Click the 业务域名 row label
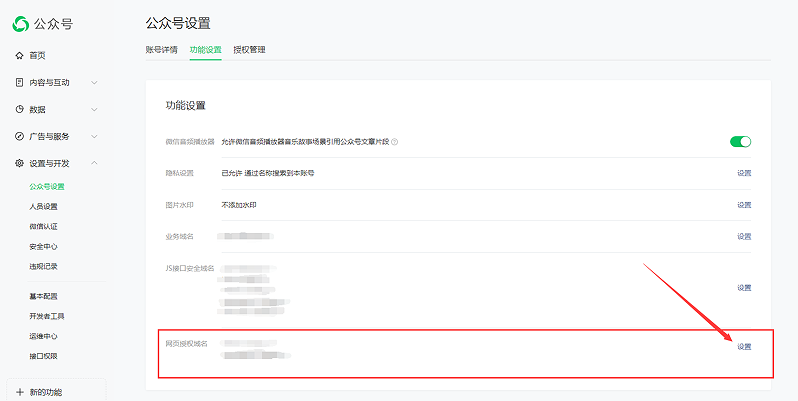This screenshot has height=401, width=798. (x=180, y=237)
